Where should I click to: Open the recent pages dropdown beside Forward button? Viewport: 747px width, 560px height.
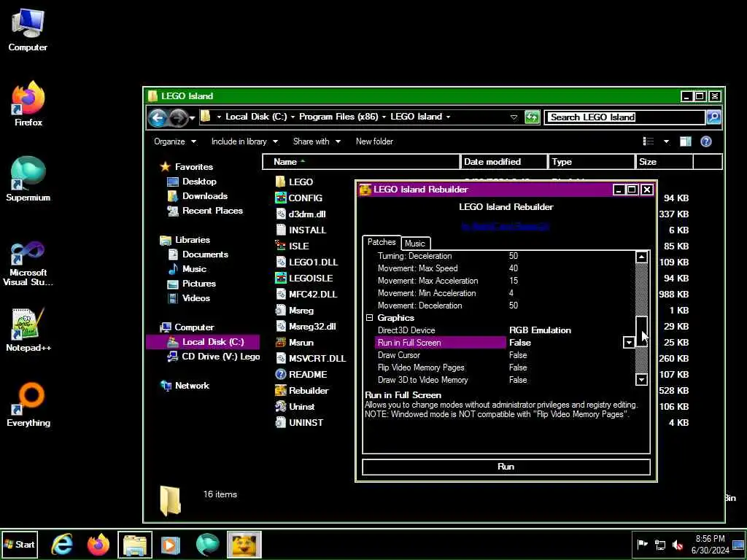[x=192, y=117]
